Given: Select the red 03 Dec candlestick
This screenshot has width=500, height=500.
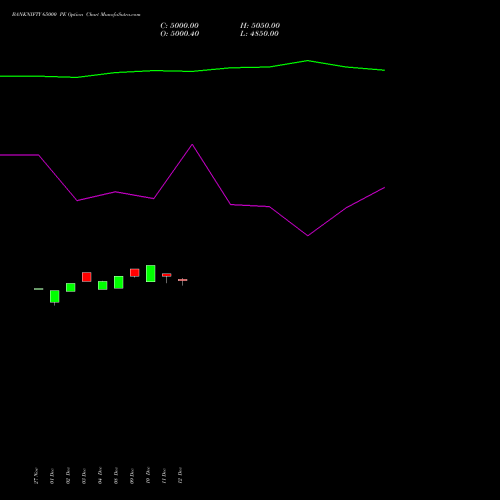Looking at the screenshot, I should (x=87, y=277).
